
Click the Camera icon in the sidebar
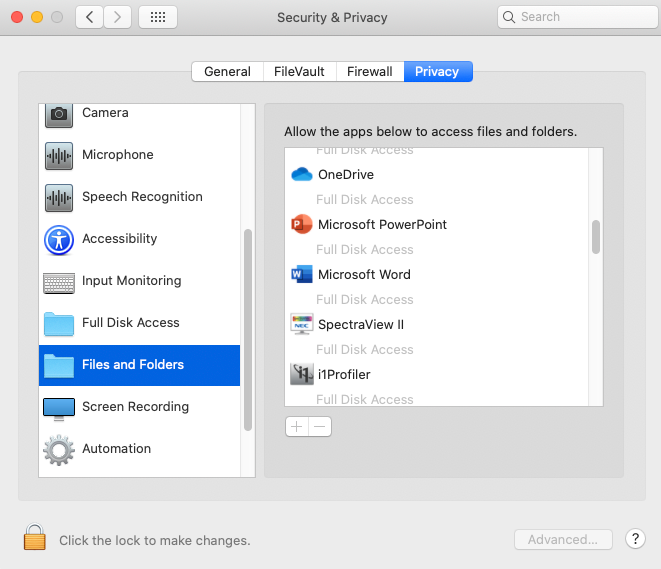click(59, 115)
